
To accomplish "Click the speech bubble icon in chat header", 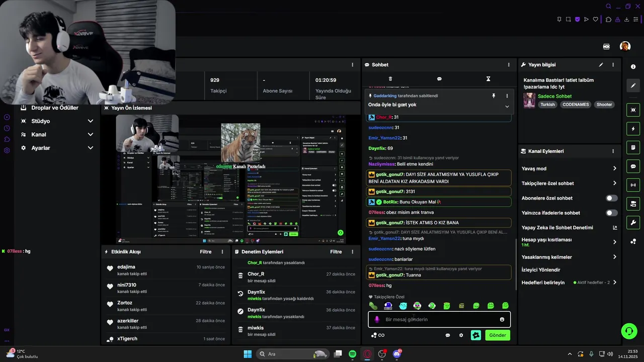I will (x=439, y=79).
